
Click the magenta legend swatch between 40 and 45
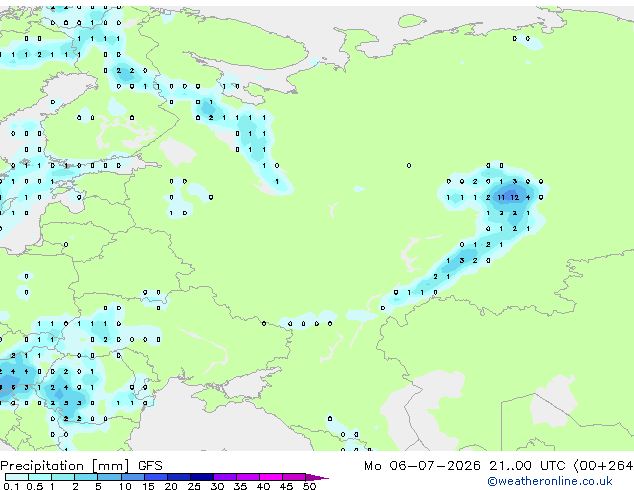(271, 477)
